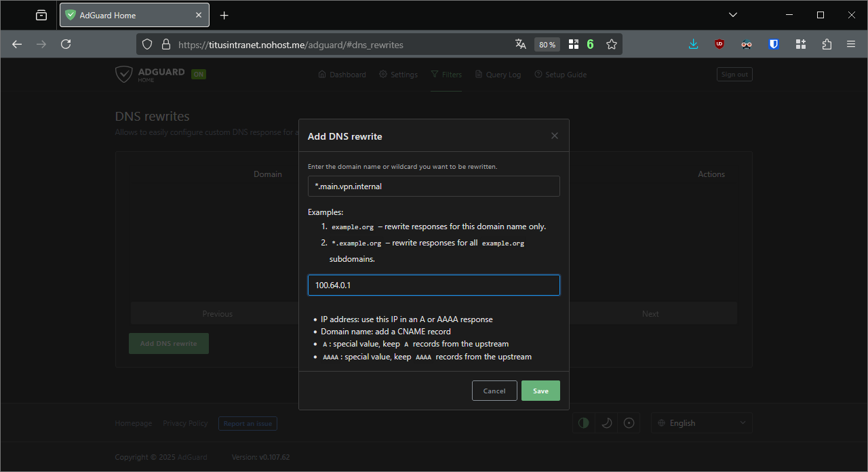Click the domain name input field

[x=433, y=186]
